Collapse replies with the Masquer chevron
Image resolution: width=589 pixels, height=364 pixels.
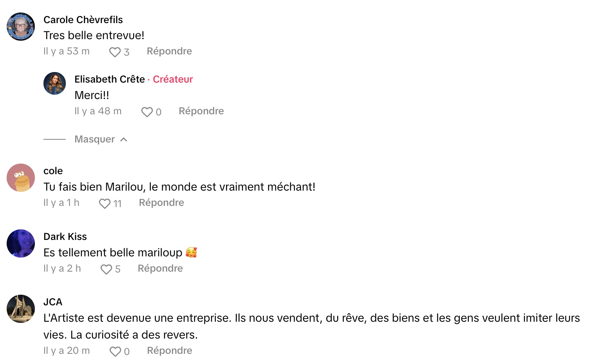(x=124, y=139)
